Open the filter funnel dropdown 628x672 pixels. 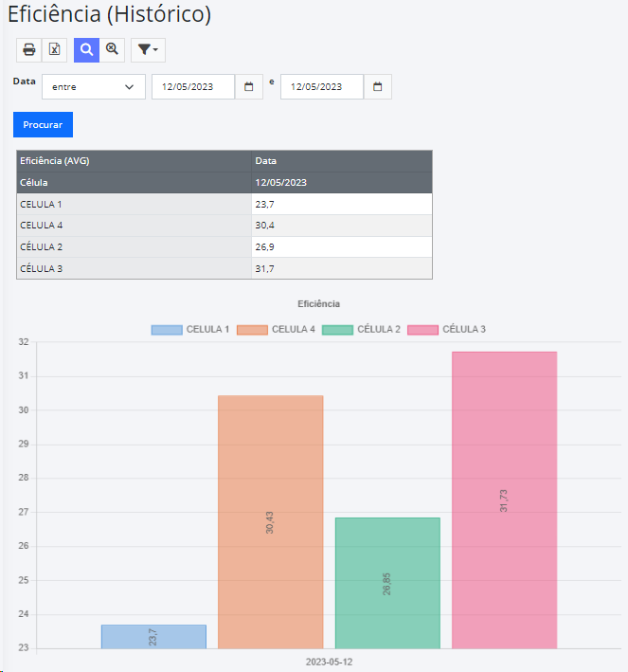tap(148, 49)
